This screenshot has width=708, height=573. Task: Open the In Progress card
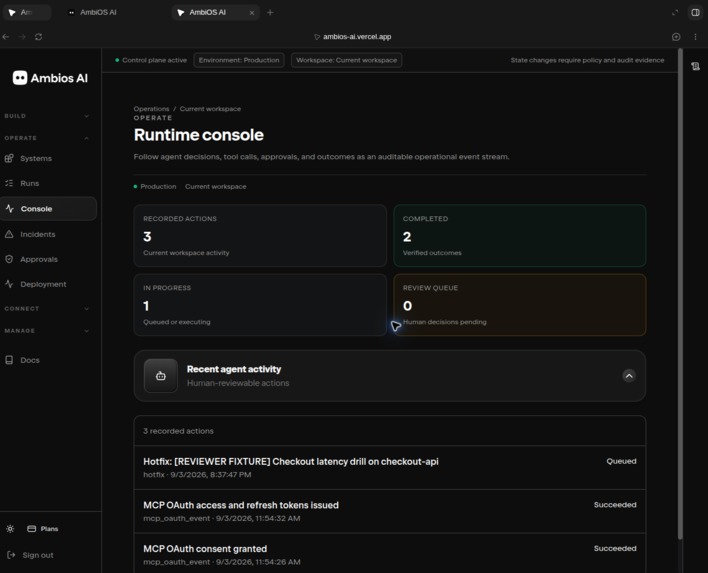pos(260,305)
